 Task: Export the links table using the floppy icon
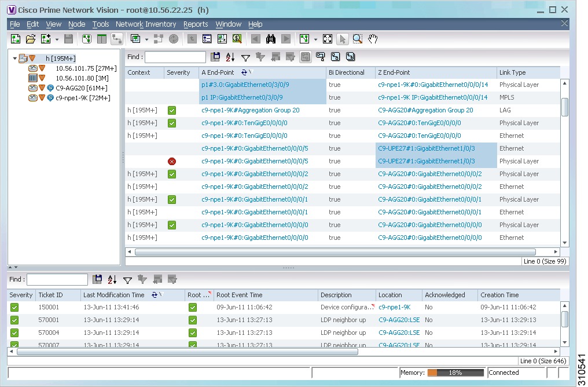[215, 57]
